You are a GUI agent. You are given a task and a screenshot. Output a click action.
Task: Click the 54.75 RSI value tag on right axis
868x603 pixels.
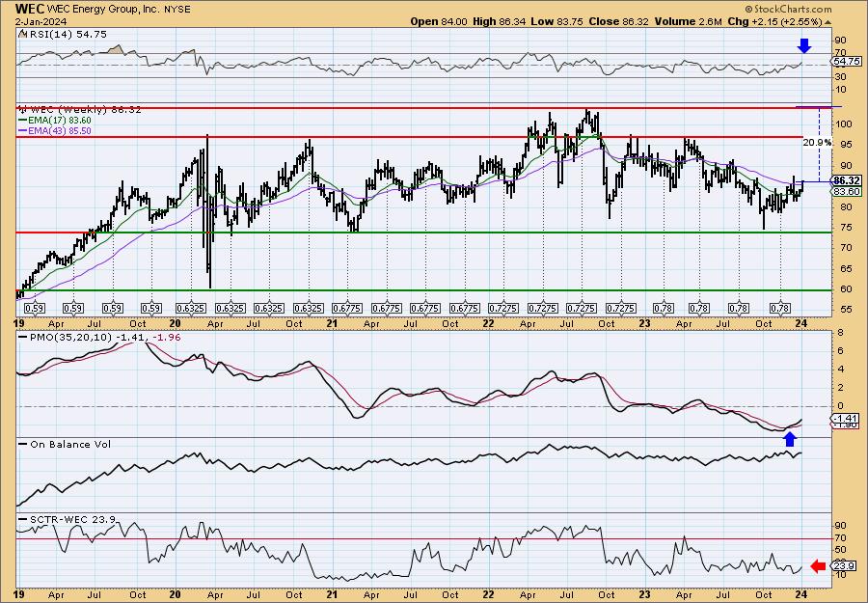846,62
